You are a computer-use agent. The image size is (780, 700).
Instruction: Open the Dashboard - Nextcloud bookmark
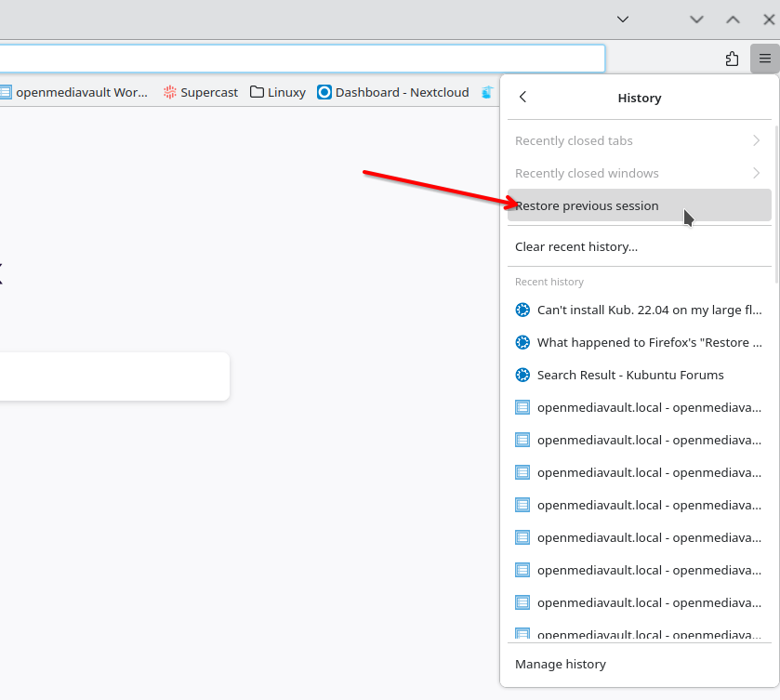point(392,92)
